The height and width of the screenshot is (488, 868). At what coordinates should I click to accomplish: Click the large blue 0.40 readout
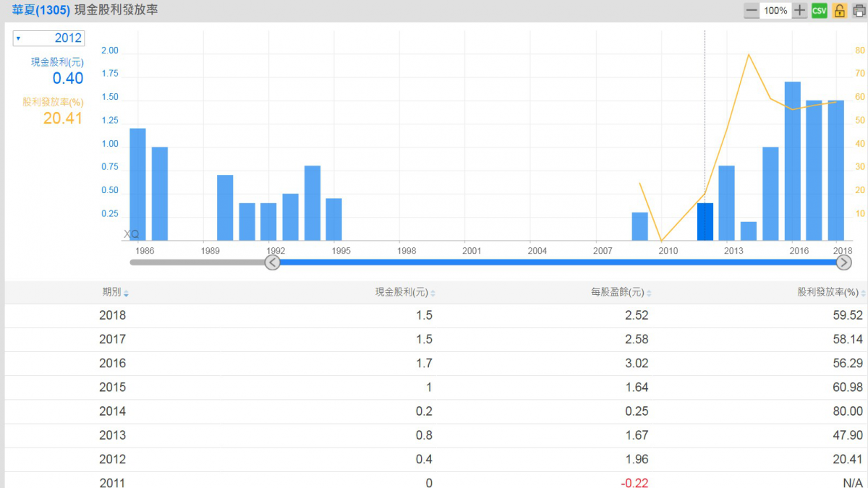(68, 79)
